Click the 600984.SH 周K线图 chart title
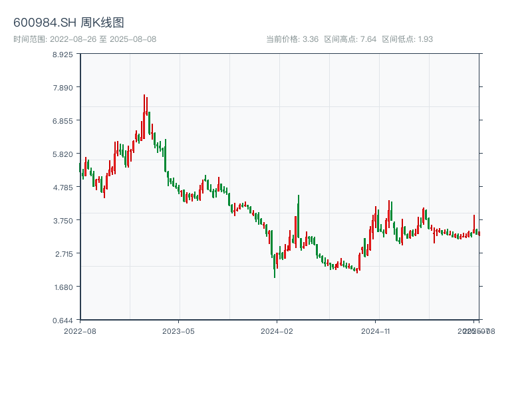This screenshot has height=399, width=532. pos(68,23)
